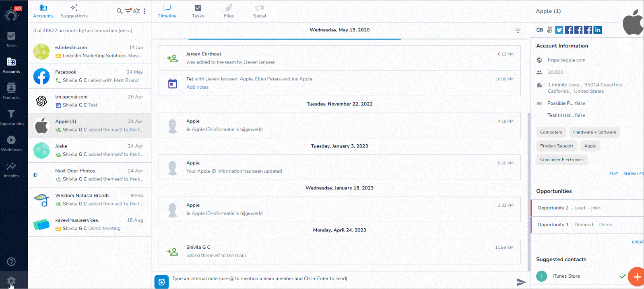644x289 pixels.
Task: Open Insights in the navigation sidebar
Action: tap(11, 170)
